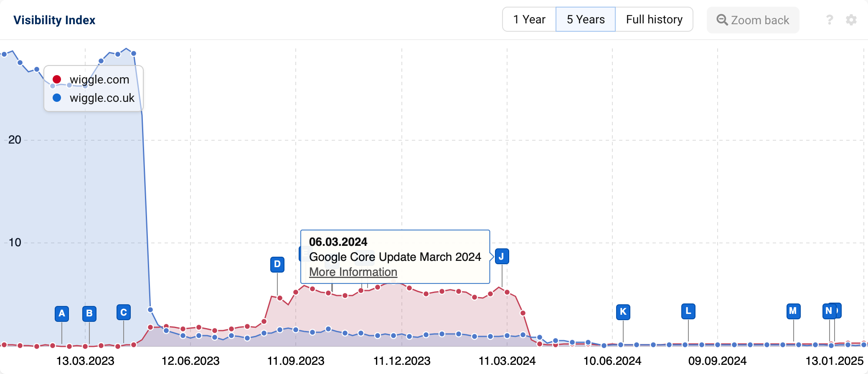Toggle wiggle.com series in legend

(x=91, y=79)
